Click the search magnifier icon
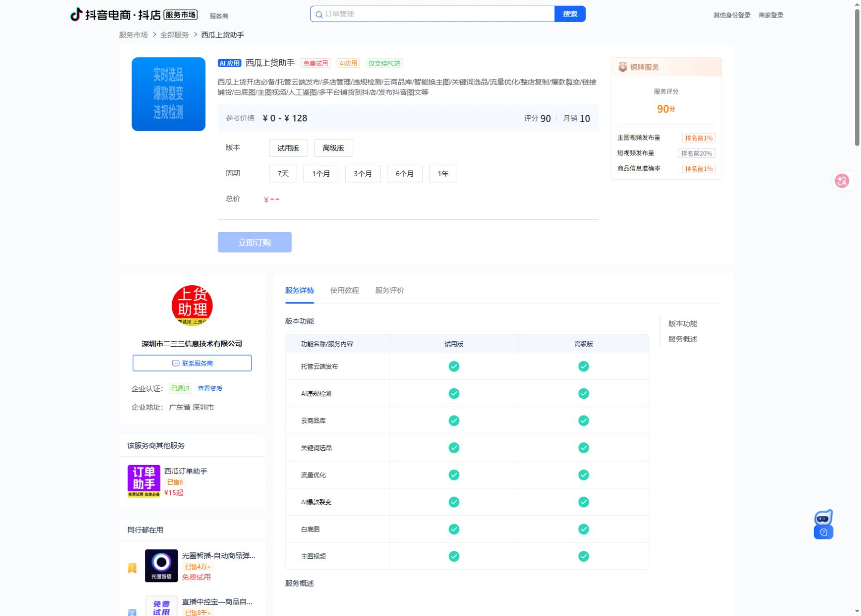861x616 pixels. (319, 14)
